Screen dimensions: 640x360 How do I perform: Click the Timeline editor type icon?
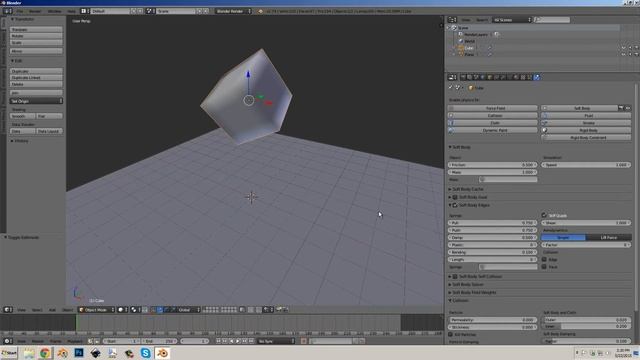pyautogui.click(x=7, y=341)
